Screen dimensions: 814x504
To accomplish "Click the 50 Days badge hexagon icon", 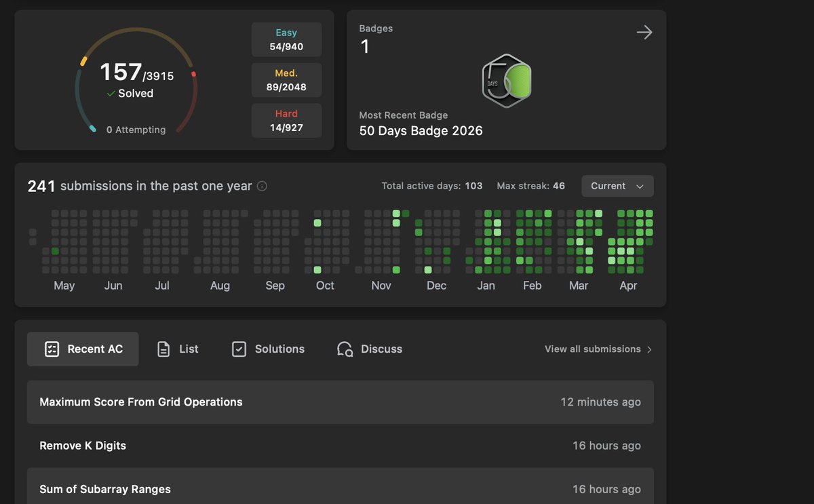I will [507, 81].
